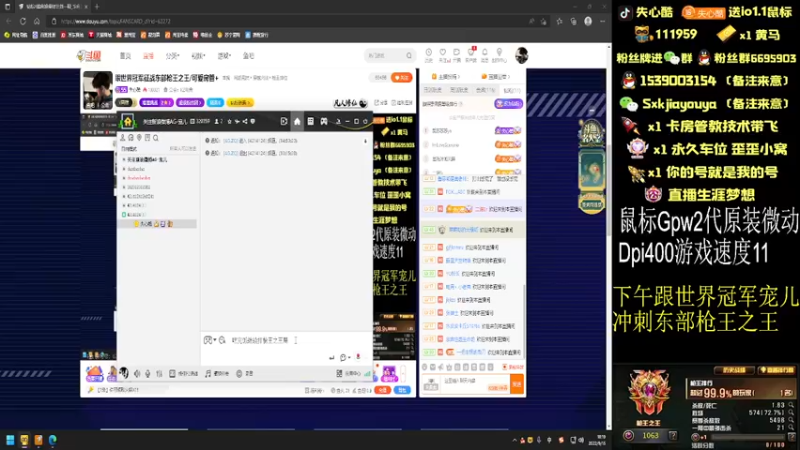This screenshot has height=450, width=800.
Task: Open the emoji dropdown in voice chat input
Action: (x=210, y=340)
